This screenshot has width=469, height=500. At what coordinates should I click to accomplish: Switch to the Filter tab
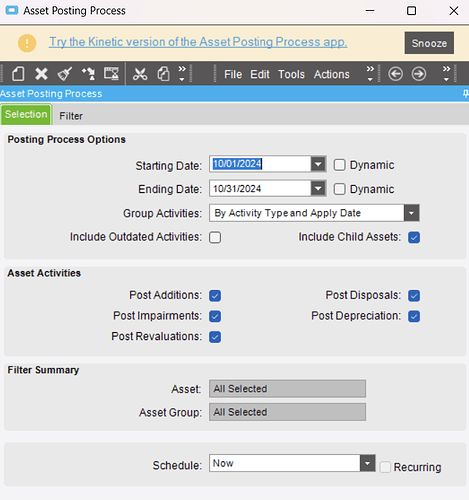tap(71, 116)
